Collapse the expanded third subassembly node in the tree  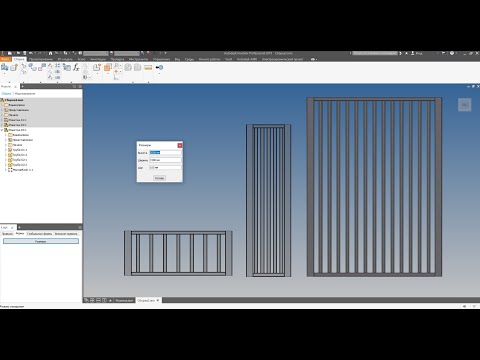click(x=2, y=130)
